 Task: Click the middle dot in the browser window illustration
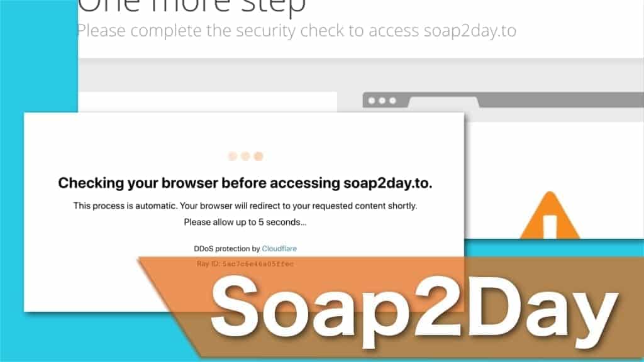382,101
